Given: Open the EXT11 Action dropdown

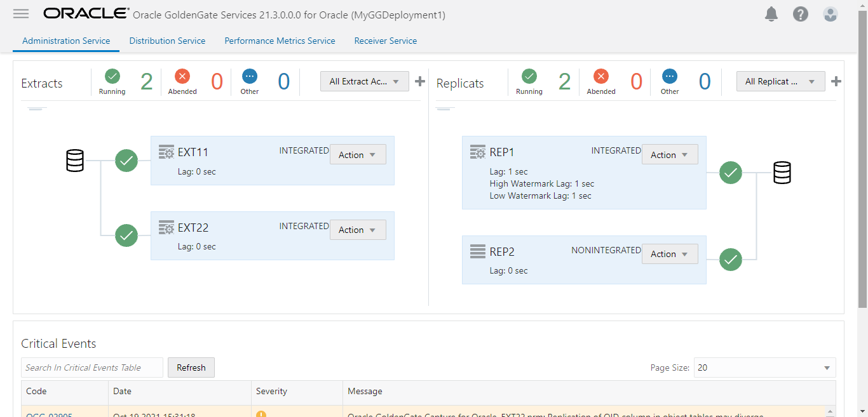Looking at the screenshot, I should coord(358,155).
